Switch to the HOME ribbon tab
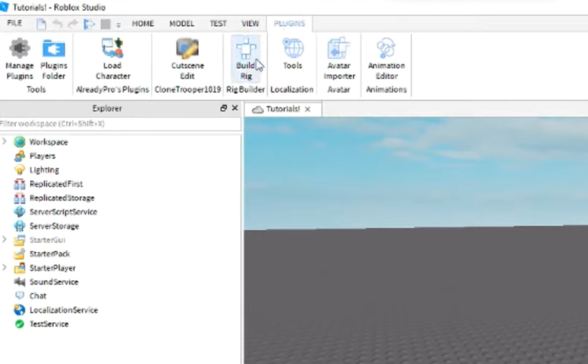 (x=143, y=24)
